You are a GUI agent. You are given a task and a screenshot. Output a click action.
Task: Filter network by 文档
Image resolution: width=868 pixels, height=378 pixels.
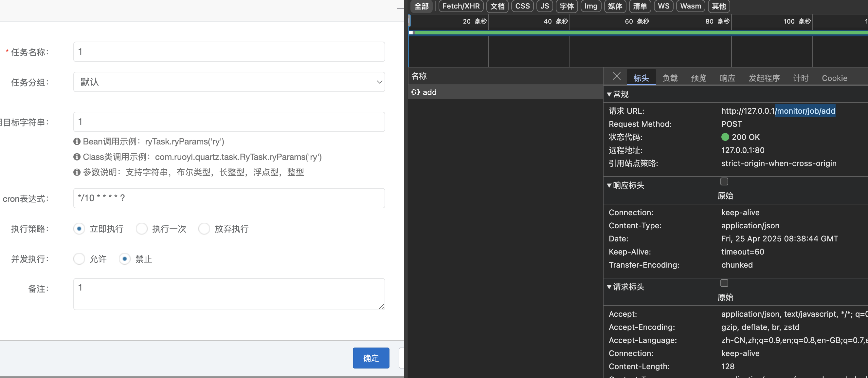point(497,6)
